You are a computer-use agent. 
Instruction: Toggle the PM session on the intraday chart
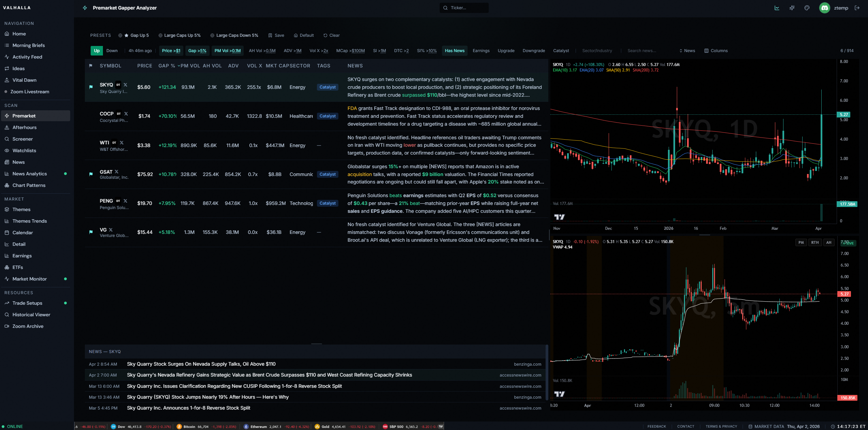point(801,242)
